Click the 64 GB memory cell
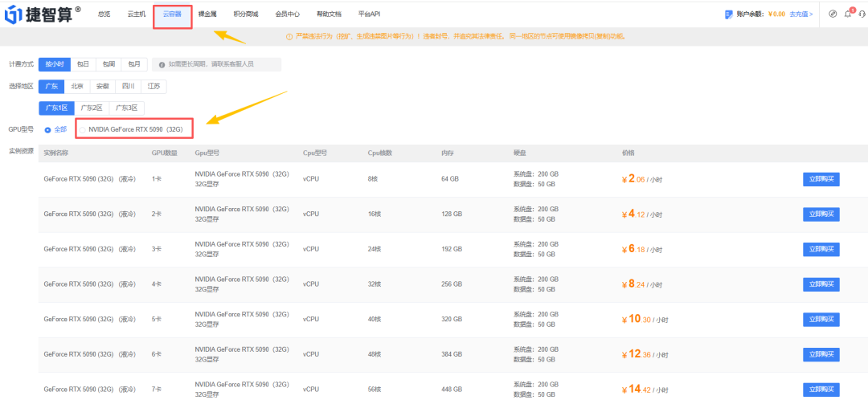This screenshot has width=868, height=404. point(449,179)
